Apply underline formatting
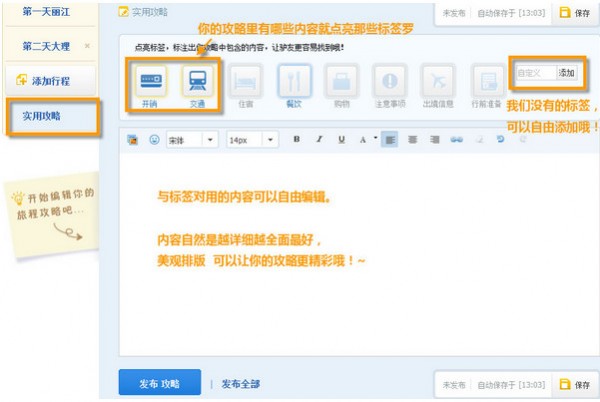The width and height of the screenshot is (600, 402). pos(341,139)
